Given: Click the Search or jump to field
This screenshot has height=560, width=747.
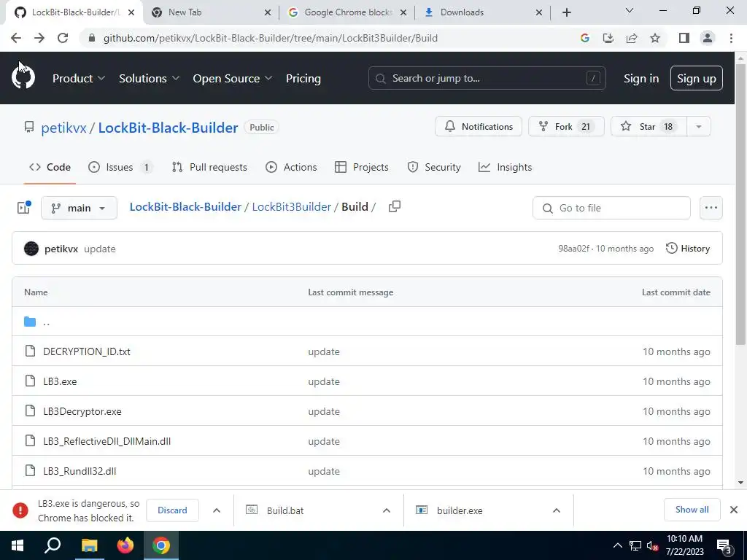Looking at the screenshot, I should pyautogui.click(x=487, y=78).
